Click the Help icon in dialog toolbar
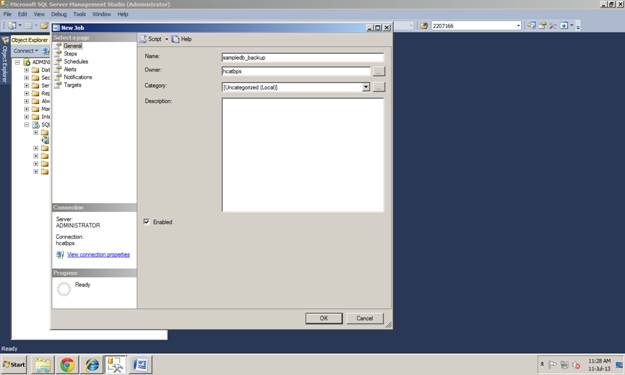This screenshot has width=625, height=375. click(x=175, y=39)
